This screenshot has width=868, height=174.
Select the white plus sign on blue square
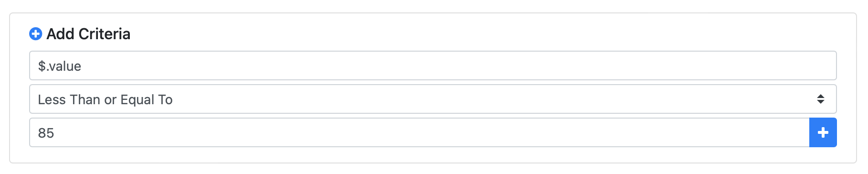coord(823,132)
